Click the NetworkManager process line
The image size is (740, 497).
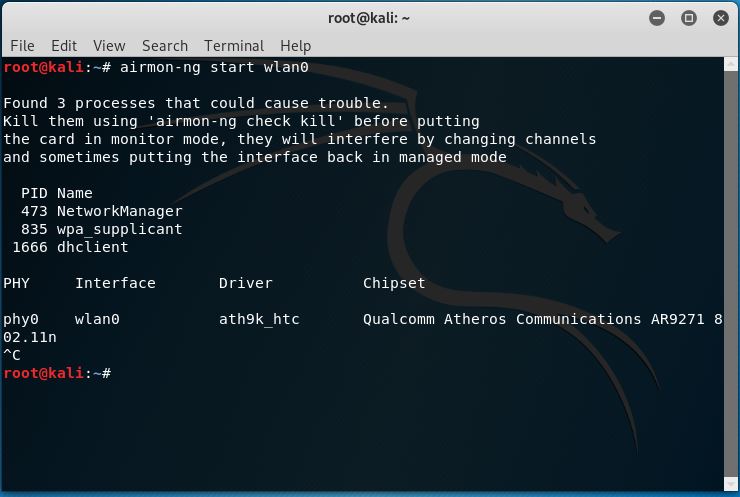tap(101, 211)
